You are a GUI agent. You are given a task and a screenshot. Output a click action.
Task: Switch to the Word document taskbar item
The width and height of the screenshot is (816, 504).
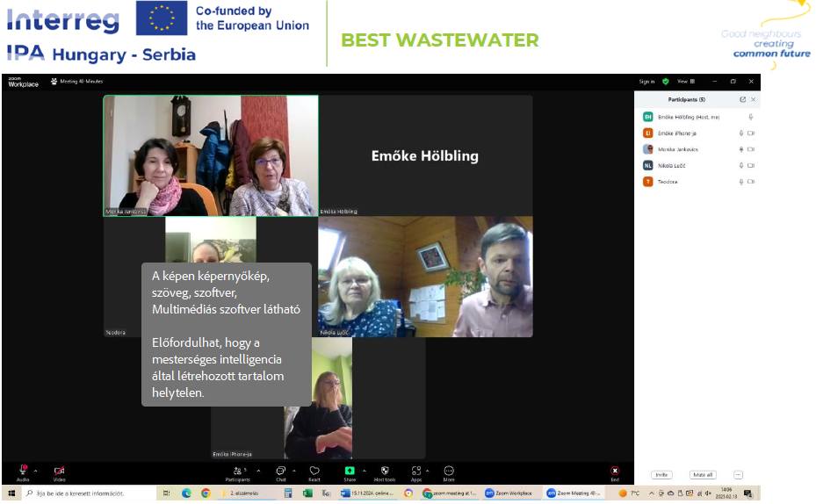(x=368, y=493)
